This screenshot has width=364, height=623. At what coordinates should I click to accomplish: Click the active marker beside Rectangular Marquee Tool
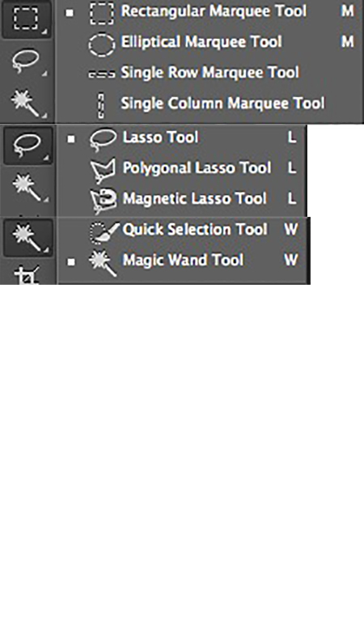click(70, 13)
